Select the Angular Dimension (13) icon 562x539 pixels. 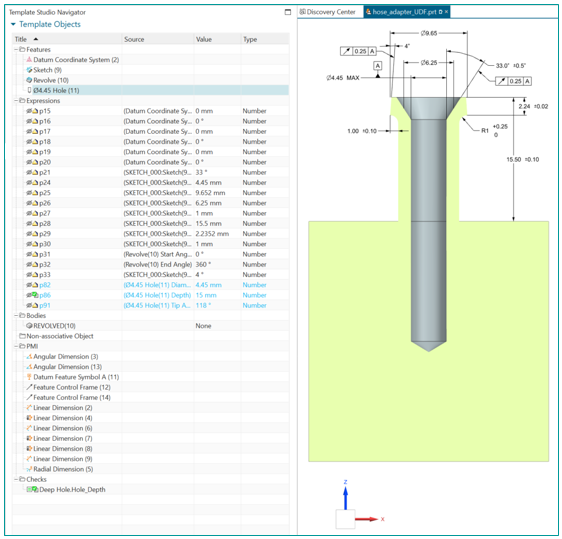(29, 367)
